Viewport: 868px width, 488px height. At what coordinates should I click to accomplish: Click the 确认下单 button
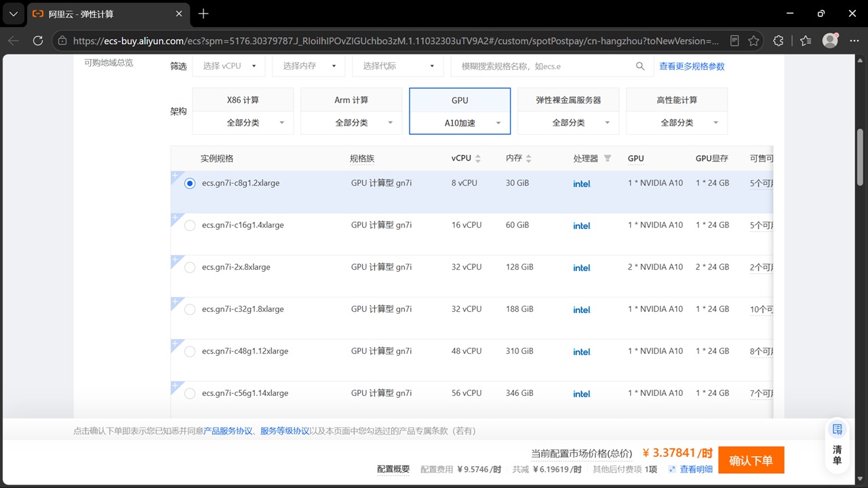(x=751, y=461)
